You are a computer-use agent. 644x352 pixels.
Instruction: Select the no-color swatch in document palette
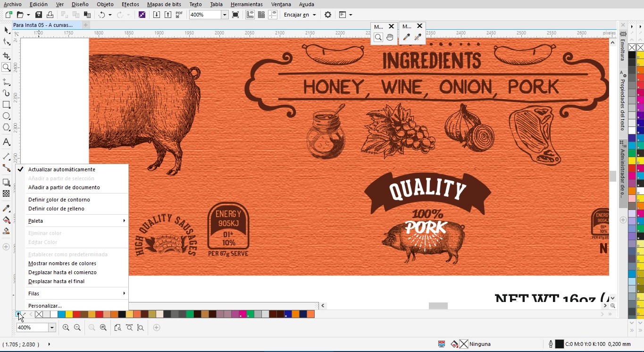[39, 314]
